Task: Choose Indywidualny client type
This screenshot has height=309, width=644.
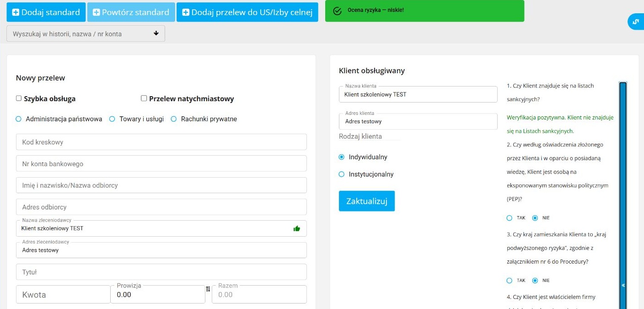Action: (x=341, y=157)
